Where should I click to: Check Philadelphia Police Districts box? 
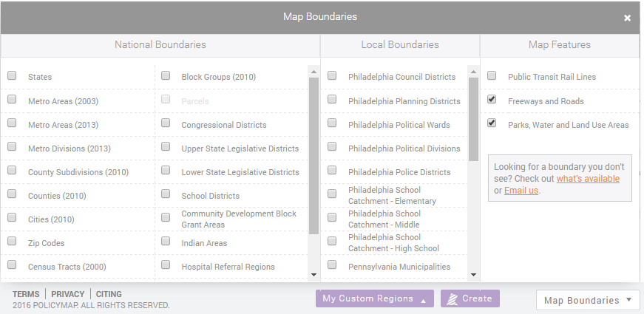[x=332, y=170]
